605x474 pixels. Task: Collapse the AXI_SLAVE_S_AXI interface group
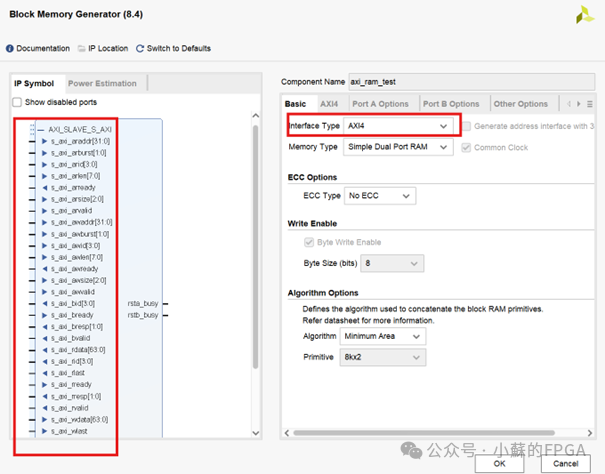pos(41,130)
